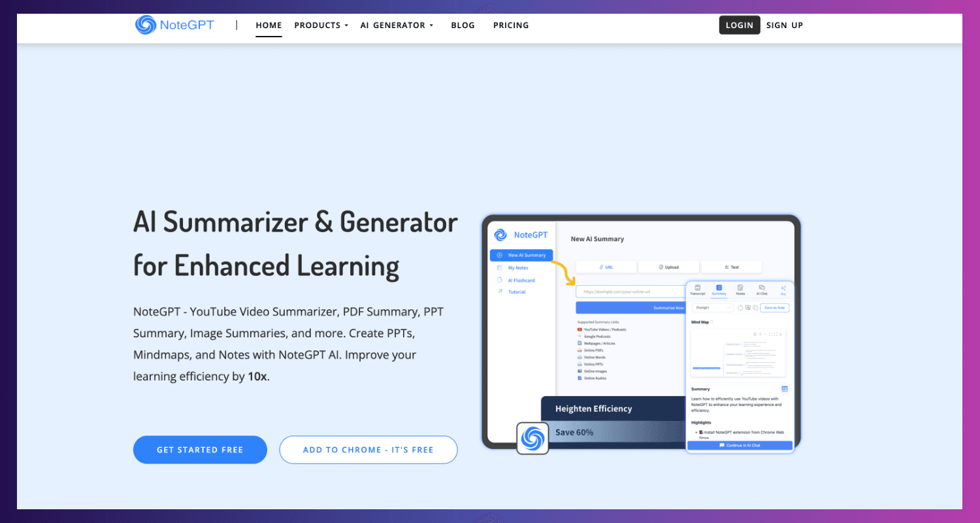Screen dimensions: 980x523
Task: Click the NoteGPT app badge icon
Action: point(533,438)
